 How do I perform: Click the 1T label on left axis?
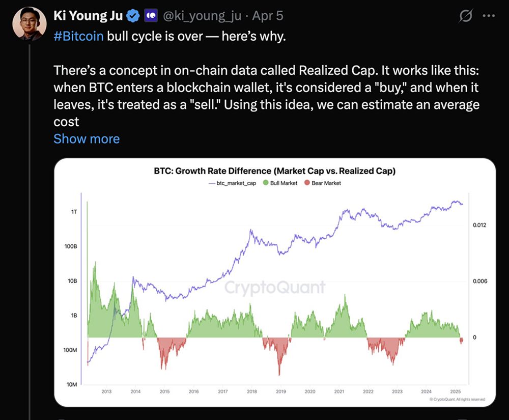74,211
